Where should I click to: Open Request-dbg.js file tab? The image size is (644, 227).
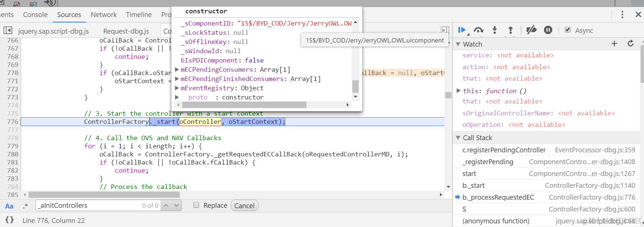click(x=126, y=31)
